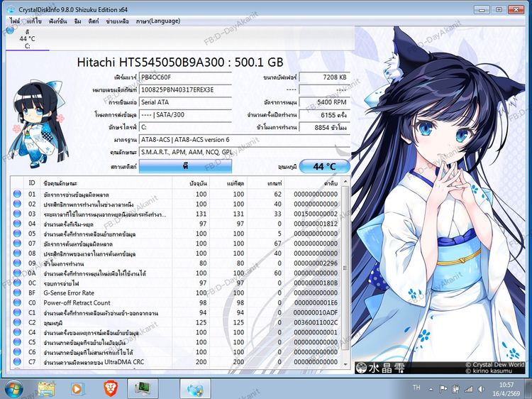Image resolution: width=532 pixels, height=399 pixels.
Task: Click the status orb for attribute C6
Action: [x=17, y=352]
